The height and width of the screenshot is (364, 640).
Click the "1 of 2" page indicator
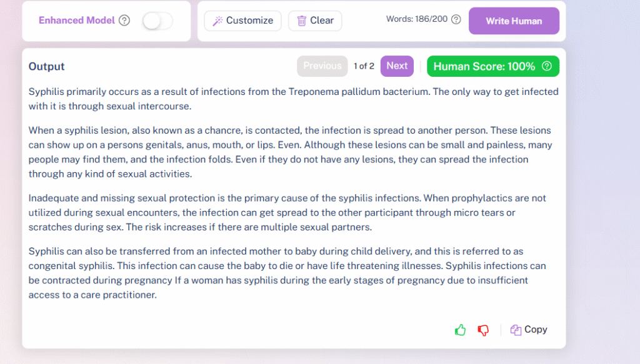point(364,66)
